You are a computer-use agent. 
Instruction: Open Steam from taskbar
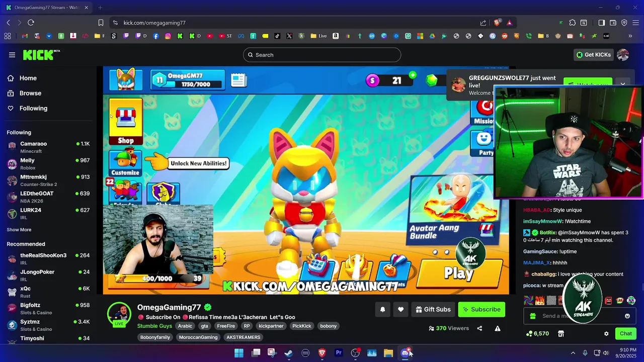(289, 353)
